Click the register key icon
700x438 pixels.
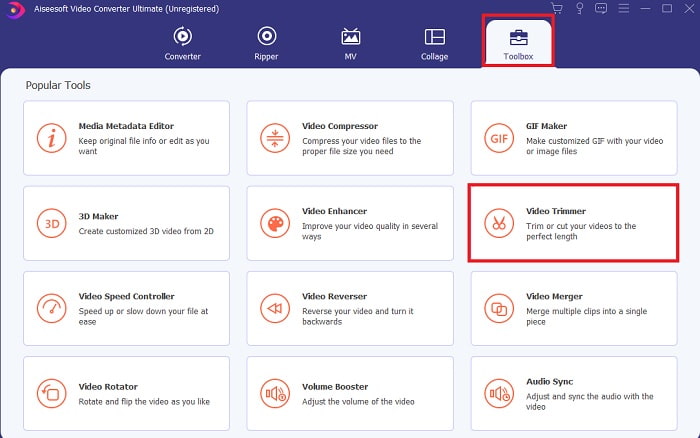click(579, 8)
